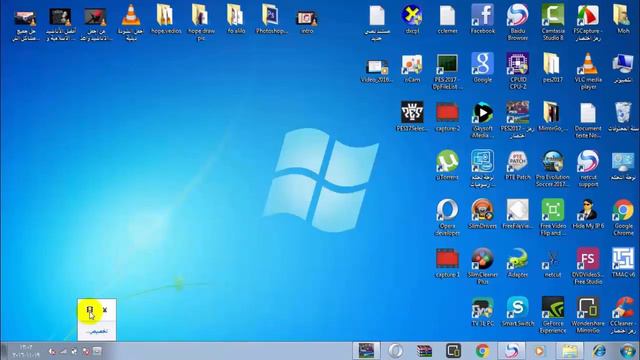Open Internet Explorer from taskbar
The height and width of the screenshot is (360, 640).
coord(599,351)
